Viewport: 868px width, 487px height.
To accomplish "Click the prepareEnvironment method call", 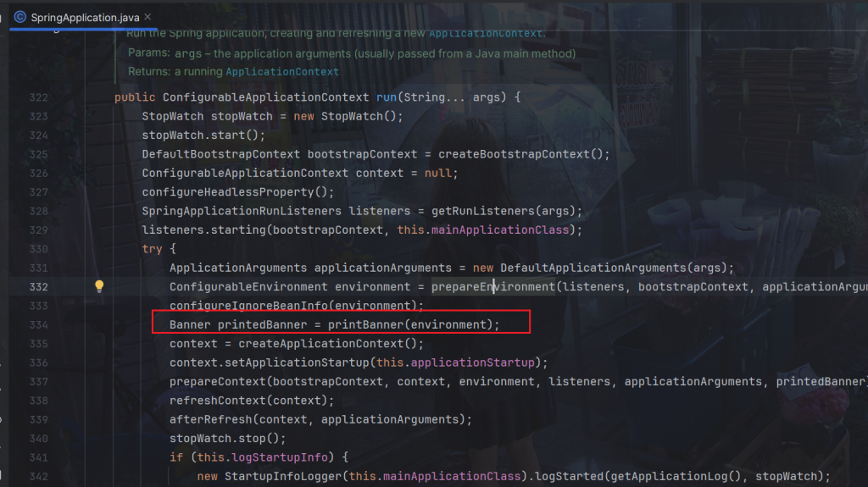I will pyautogui.click(x=492, y=286).
